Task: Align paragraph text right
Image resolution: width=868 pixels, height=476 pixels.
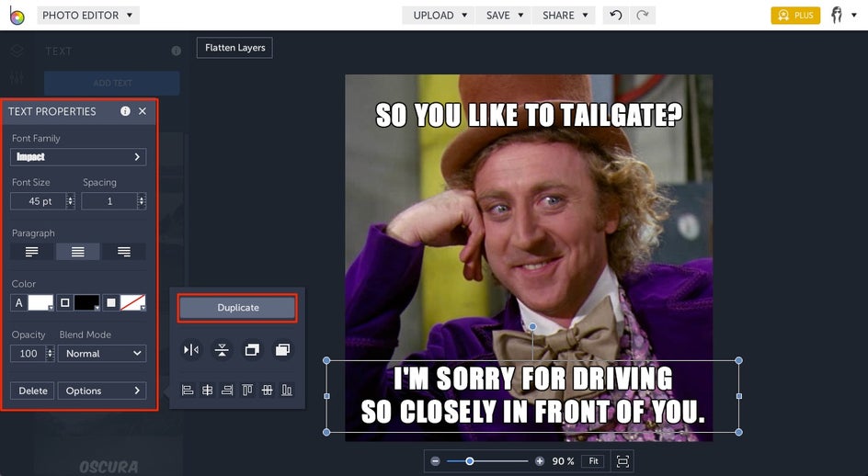Action: [x=124, y=252]
